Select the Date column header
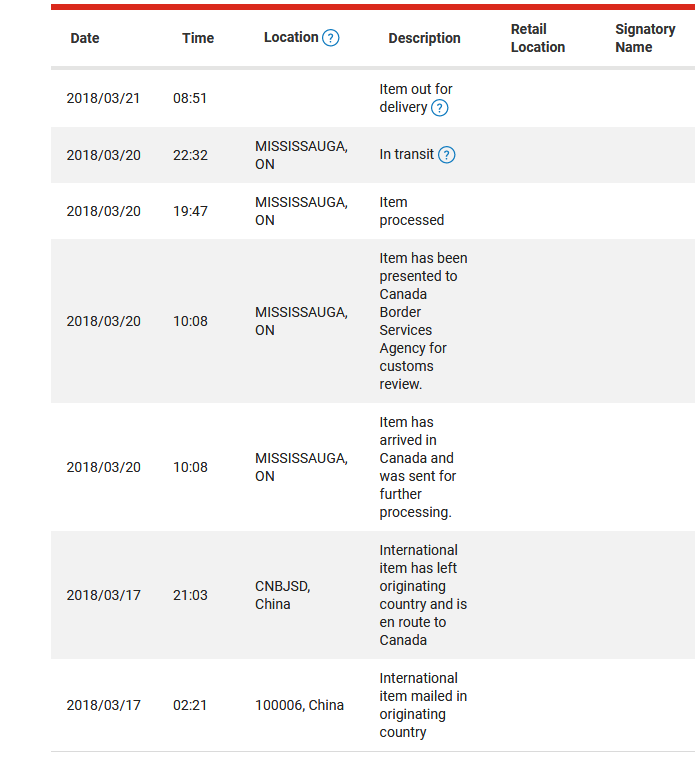699x764 pixels. [85, 38]
